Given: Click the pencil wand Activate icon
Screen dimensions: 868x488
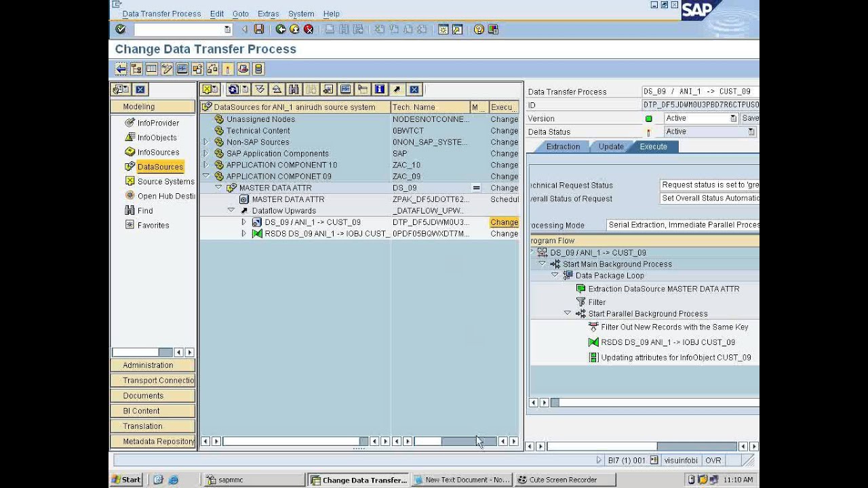Looking at the screenshot, I should tap(167, 68).
